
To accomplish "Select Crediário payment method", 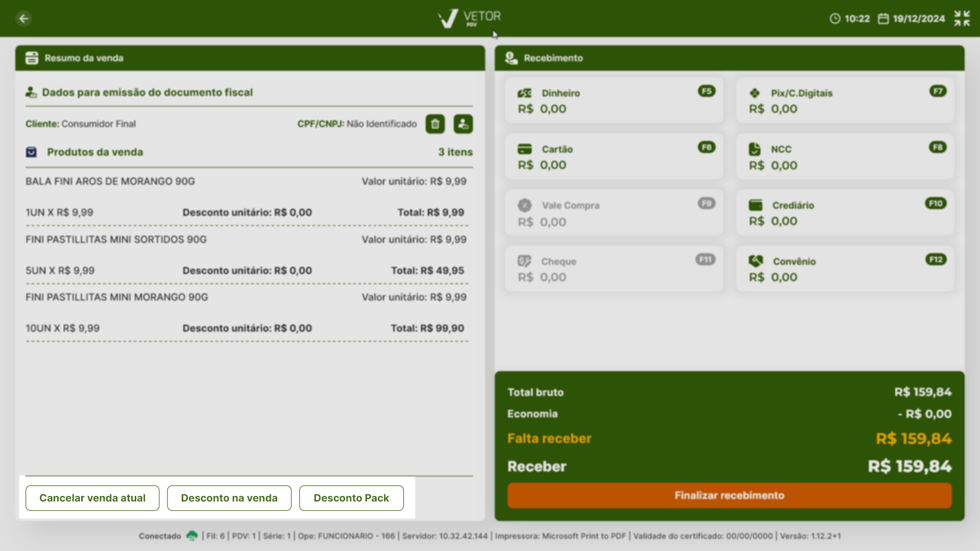I will pos(845,212).
